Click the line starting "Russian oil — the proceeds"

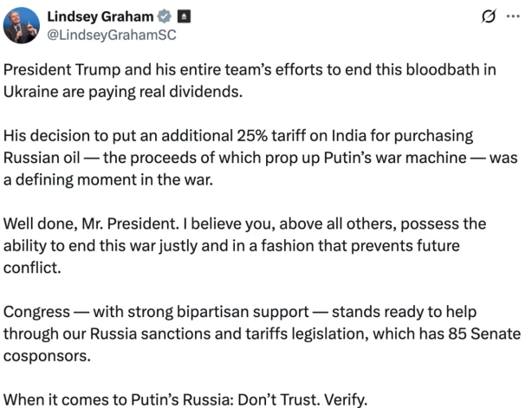click(261, 158)
